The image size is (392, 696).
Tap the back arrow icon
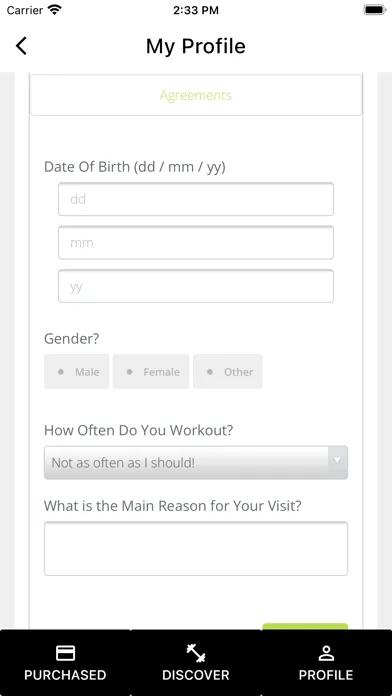tap(21, 46)
